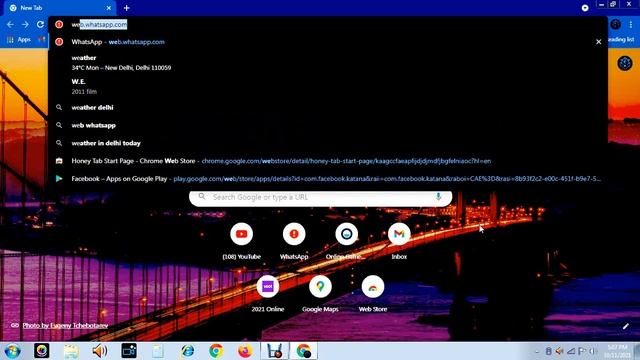Start voice search with microphone icon
640x360 pixels.
[x=438, y=197]
